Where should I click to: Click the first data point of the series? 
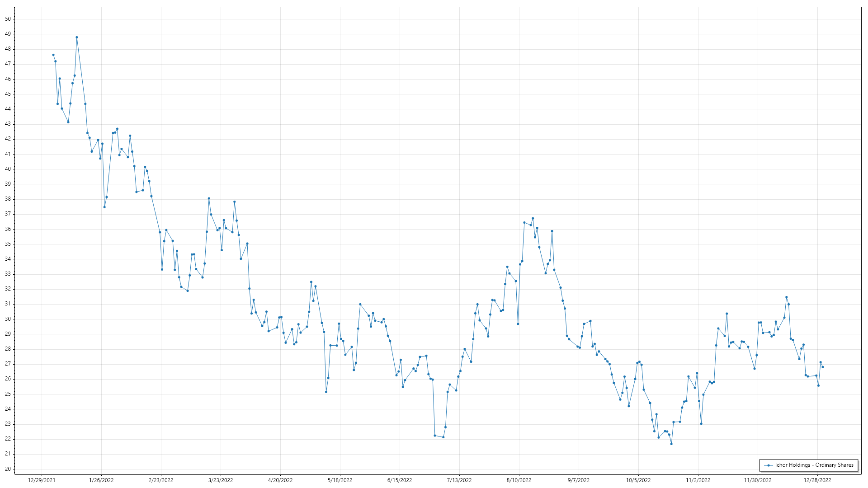point(53,55)
